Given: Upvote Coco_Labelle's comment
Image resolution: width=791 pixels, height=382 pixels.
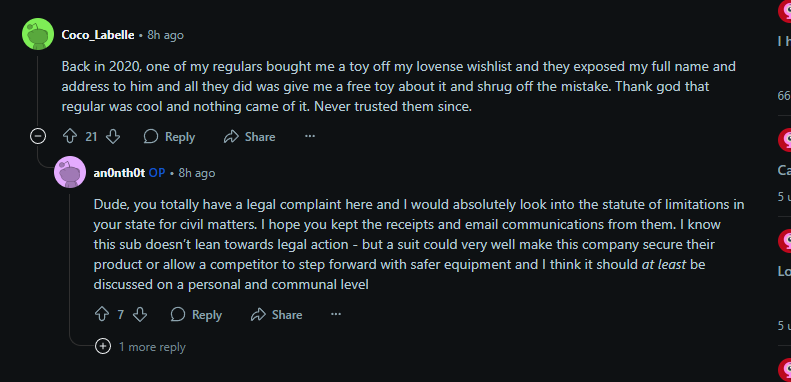Looking at the screenshot, I should pyautogui.click(x=70, y=136).
